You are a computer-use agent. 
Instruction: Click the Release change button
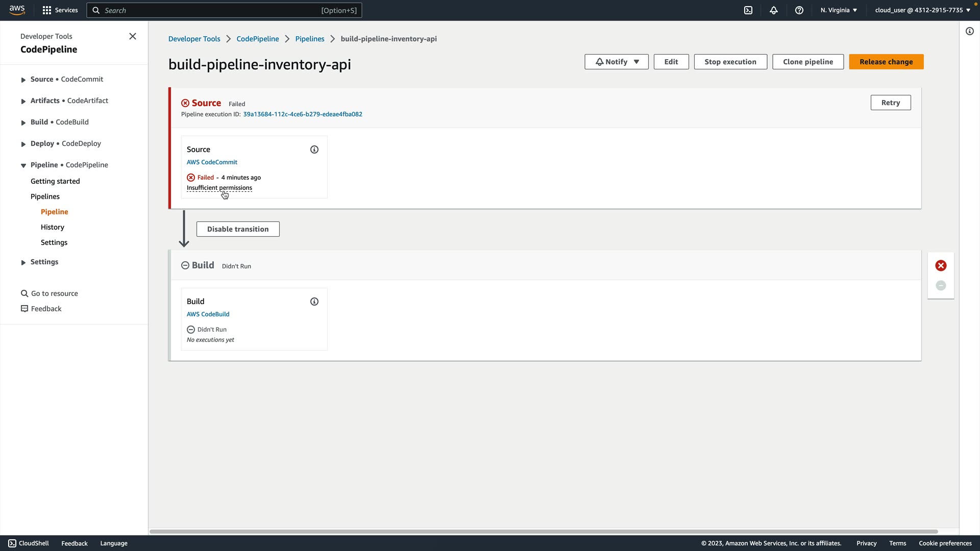[x=886, y=62]
